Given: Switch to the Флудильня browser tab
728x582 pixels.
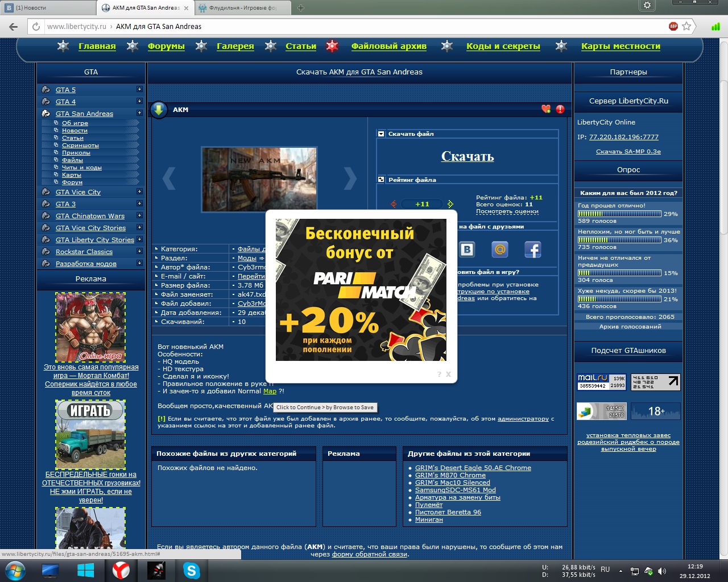Looking at the screenshot, I should 242,7.
